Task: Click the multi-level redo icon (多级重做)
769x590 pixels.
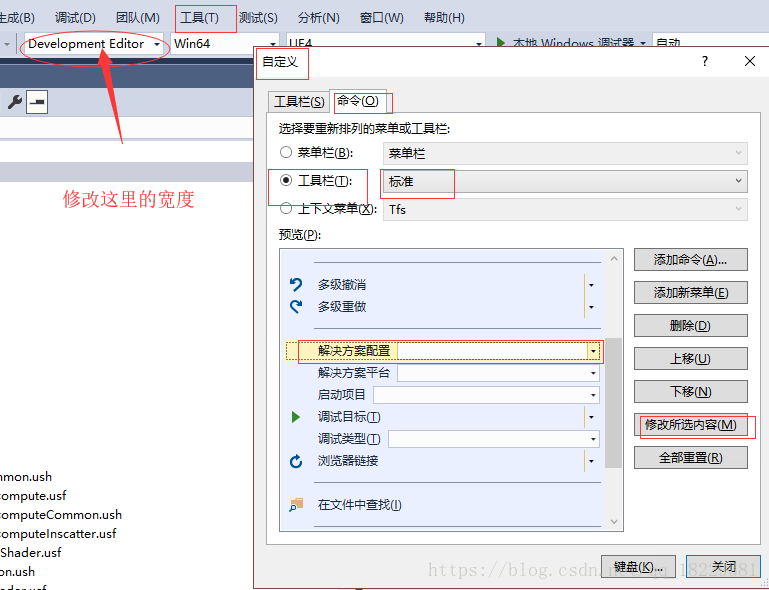Action: coord(296,307)
